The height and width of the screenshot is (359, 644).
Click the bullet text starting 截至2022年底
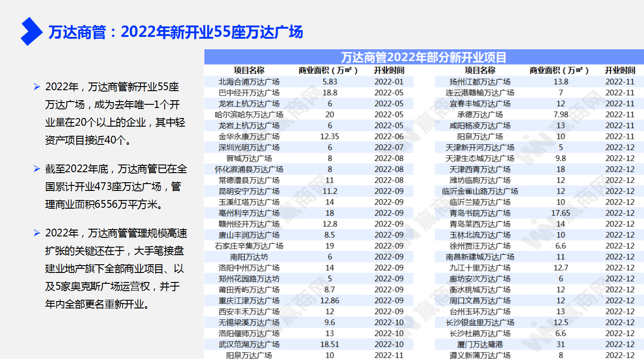click(x=116, y=187)
